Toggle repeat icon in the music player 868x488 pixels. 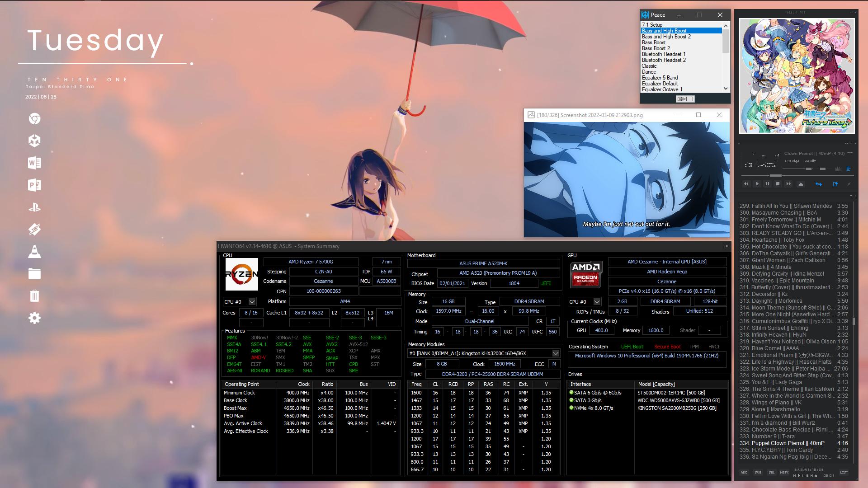pos(835,184)
